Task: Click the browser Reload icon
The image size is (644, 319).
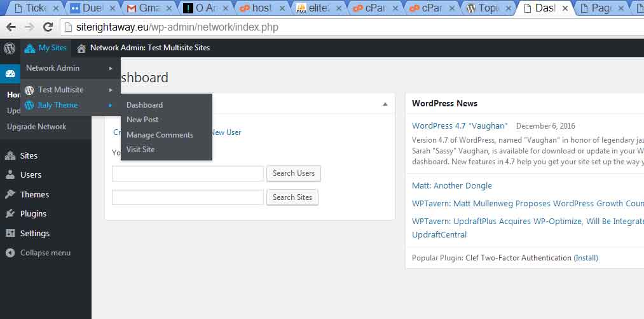Action: tap(48, 27)
